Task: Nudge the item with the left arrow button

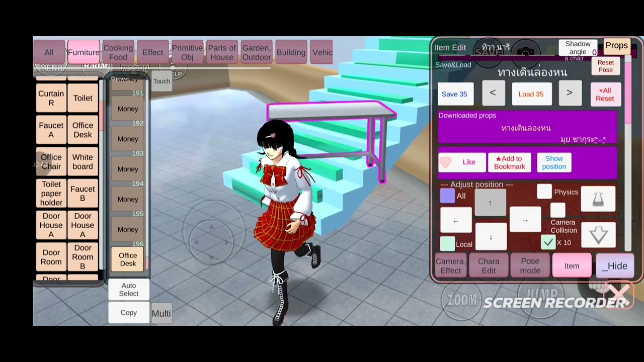Action: [x=456, y=221]
